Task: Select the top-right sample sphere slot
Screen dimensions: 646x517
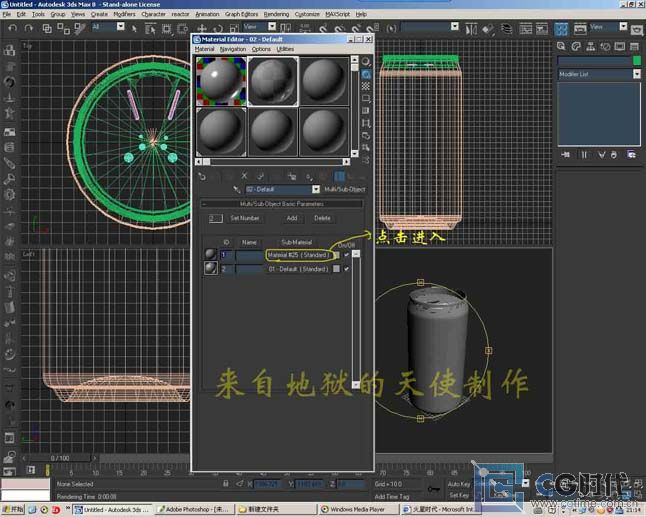Action: (324, 82)
